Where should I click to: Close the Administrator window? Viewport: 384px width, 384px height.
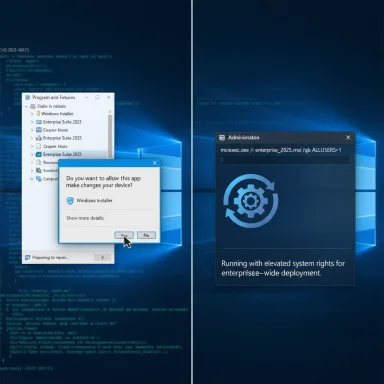[x=348, y=137]
